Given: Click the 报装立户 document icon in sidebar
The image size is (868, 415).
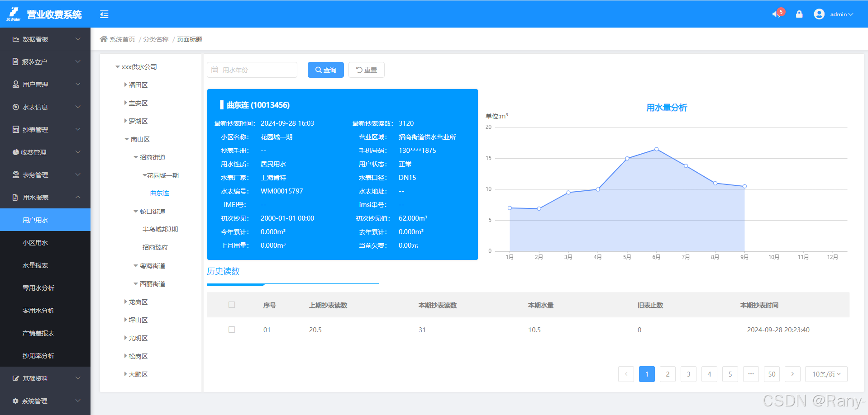Looking at the screenshot, I should pos(15,61).
